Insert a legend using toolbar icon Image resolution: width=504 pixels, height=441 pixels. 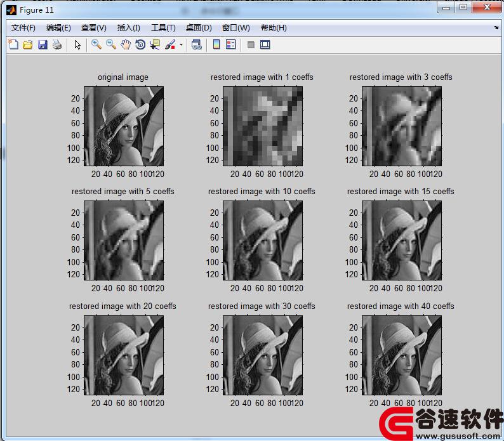click(231, 44)
